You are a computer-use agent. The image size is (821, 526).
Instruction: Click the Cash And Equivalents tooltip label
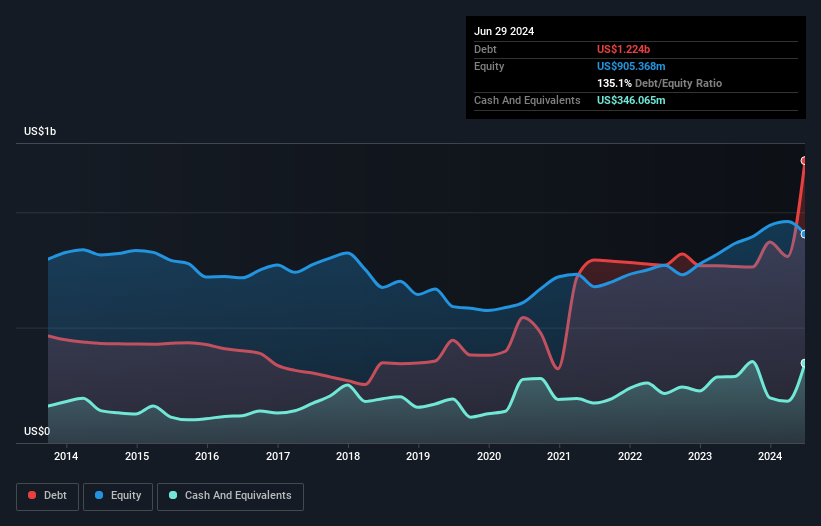click(527, 100)
